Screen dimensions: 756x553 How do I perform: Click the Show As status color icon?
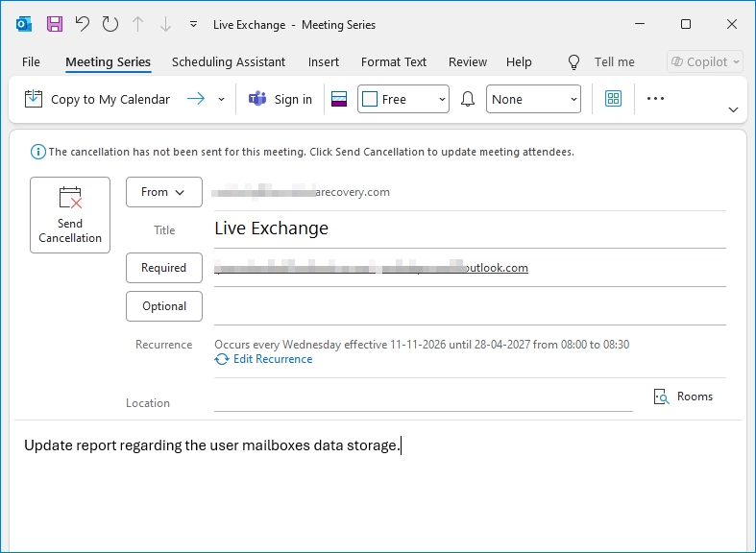pyautogui.click(x=339, y=99)
